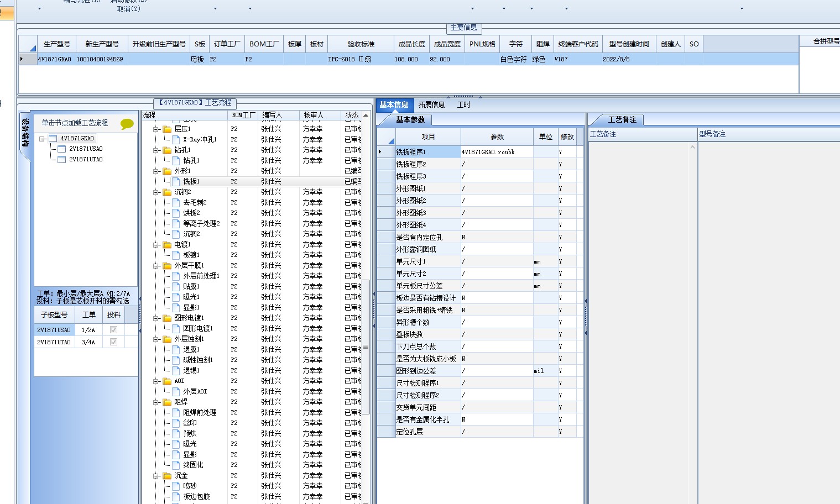Click the document icon beside 丝印

coord(176,423)
